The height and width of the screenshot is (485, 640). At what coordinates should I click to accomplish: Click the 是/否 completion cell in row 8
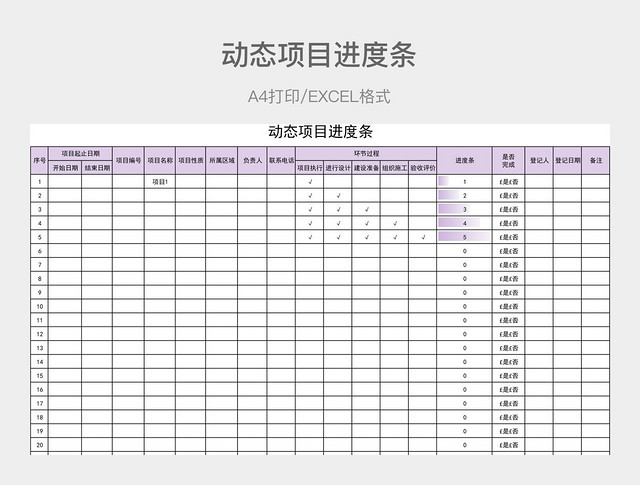click(x=509, y=279)
